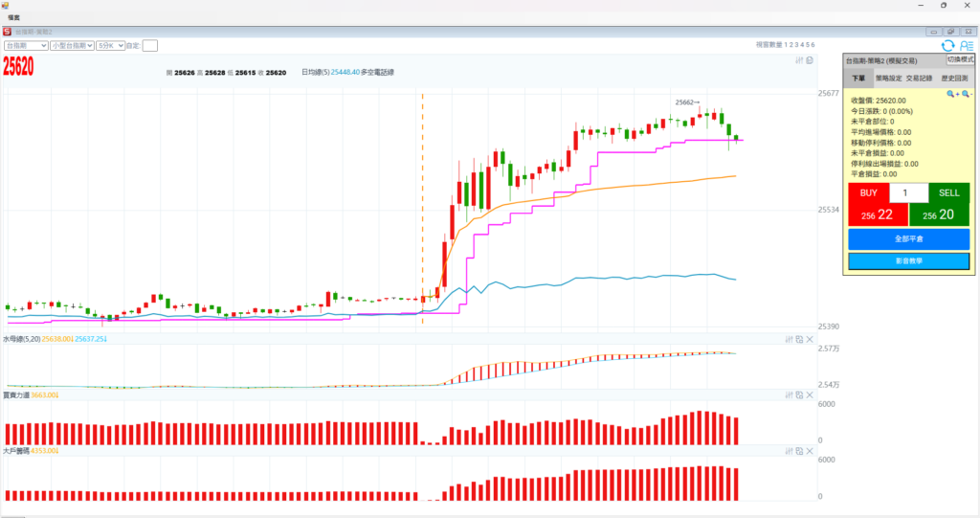This screenshot has height=518, width=980.
Task: Open the 檔案 menu
Action: tap(14, 17)
